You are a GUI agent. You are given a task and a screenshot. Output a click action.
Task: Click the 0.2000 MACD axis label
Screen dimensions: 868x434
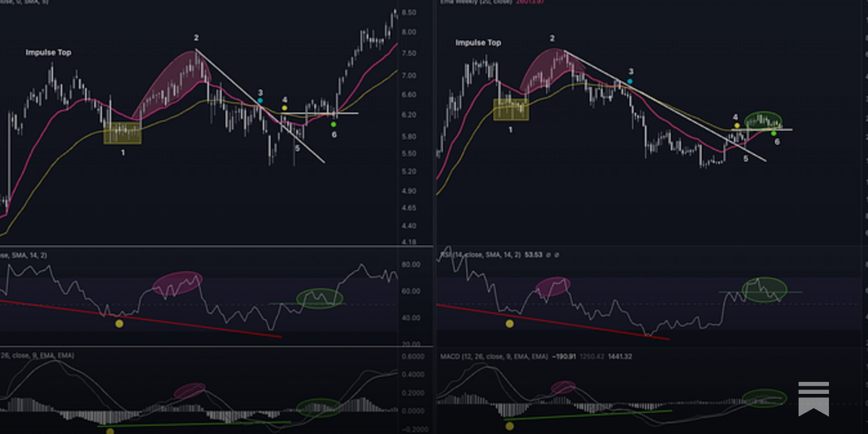point(413,393)
